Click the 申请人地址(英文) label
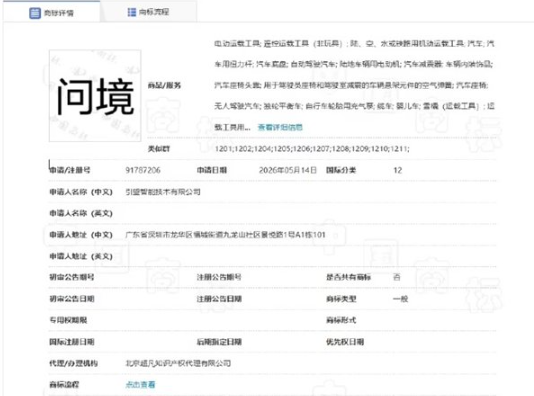The height and width of the screenshot is (396, 534). (x=81, y=256)
